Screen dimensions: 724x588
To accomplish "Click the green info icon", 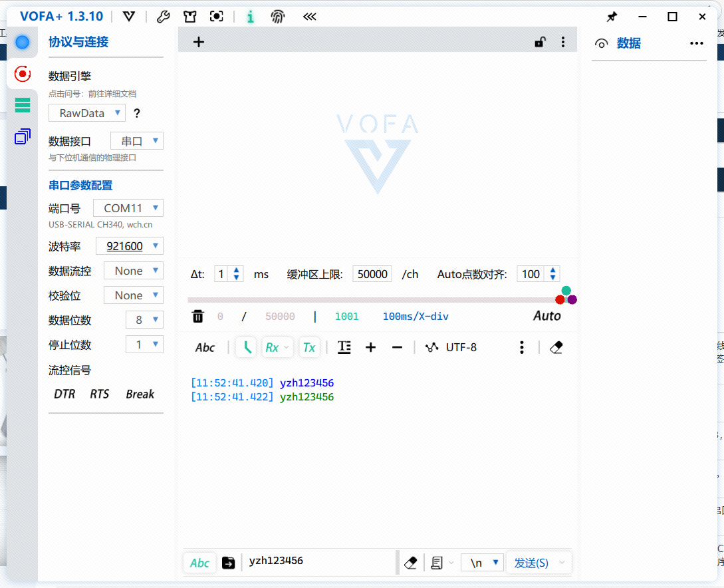I will point(251,17).
